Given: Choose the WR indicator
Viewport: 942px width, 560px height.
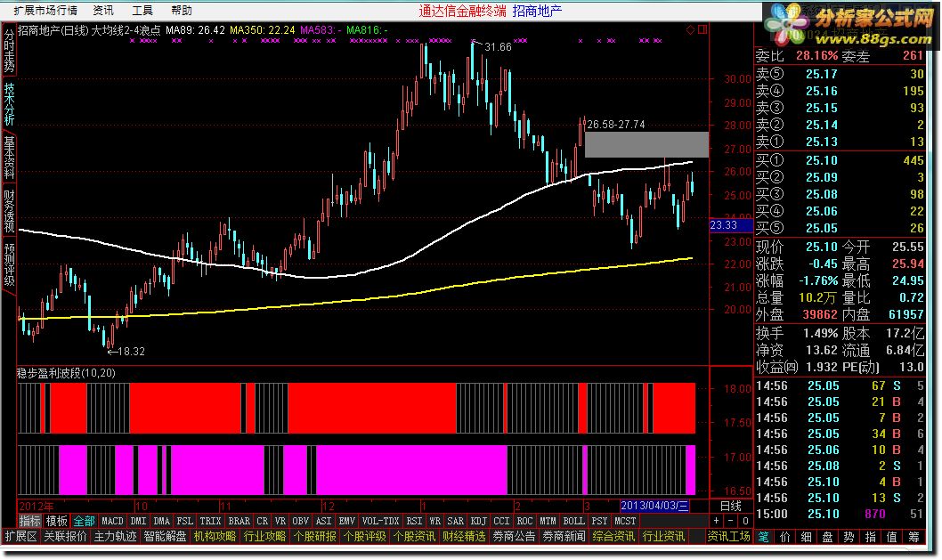Looking at the screenshot, I should [x=435, y=521].
